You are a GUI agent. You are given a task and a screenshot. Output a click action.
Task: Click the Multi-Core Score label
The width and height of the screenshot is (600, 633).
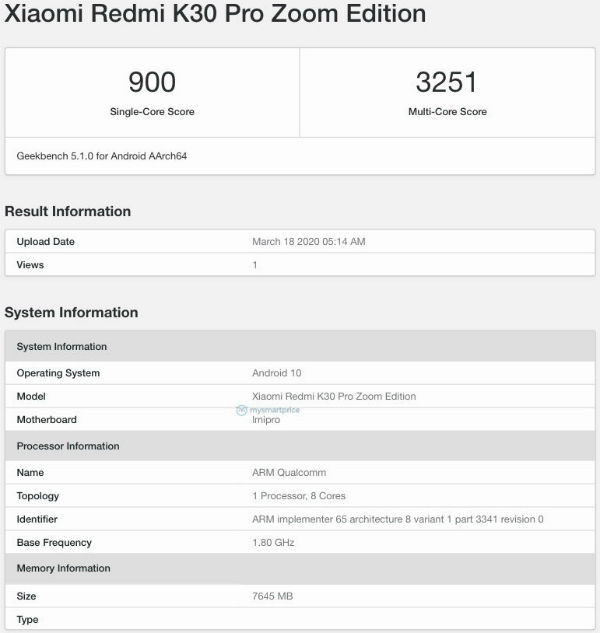click(447, 112)
